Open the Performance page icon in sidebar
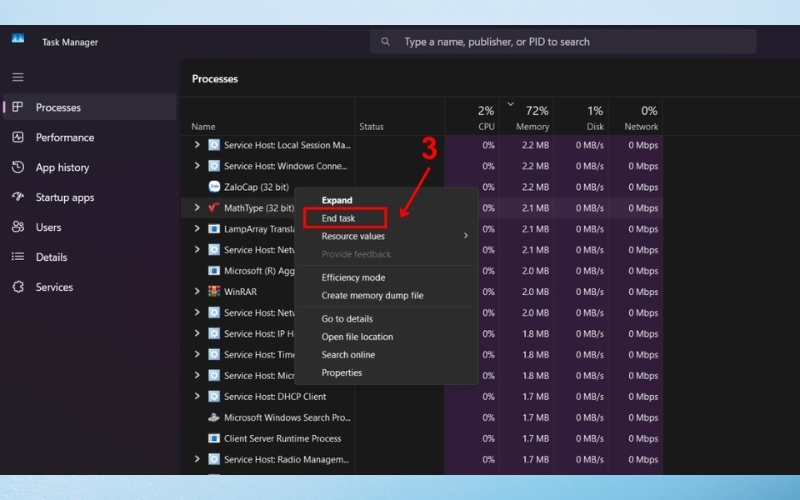This screenshot has height=500, width=800. tap(17, 137)
